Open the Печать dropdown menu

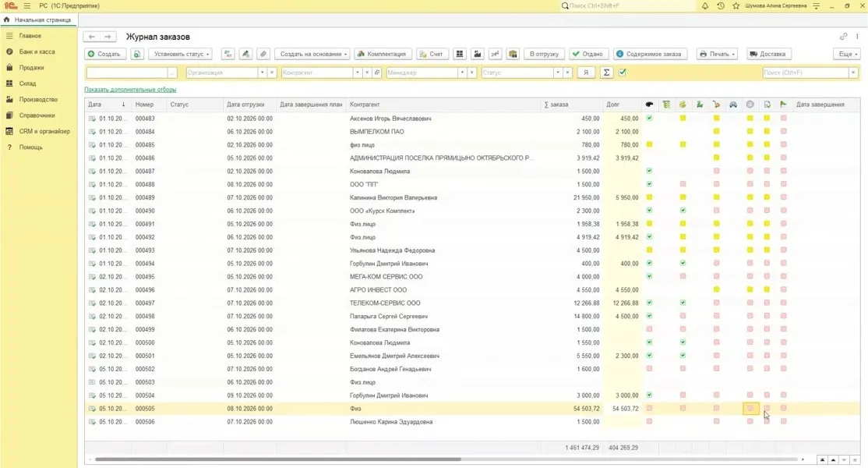pyautogui.click(x=717, y=54)
